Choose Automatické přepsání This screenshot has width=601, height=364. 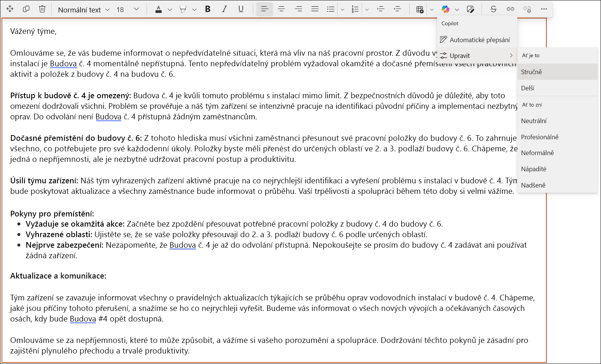point(477,40)
